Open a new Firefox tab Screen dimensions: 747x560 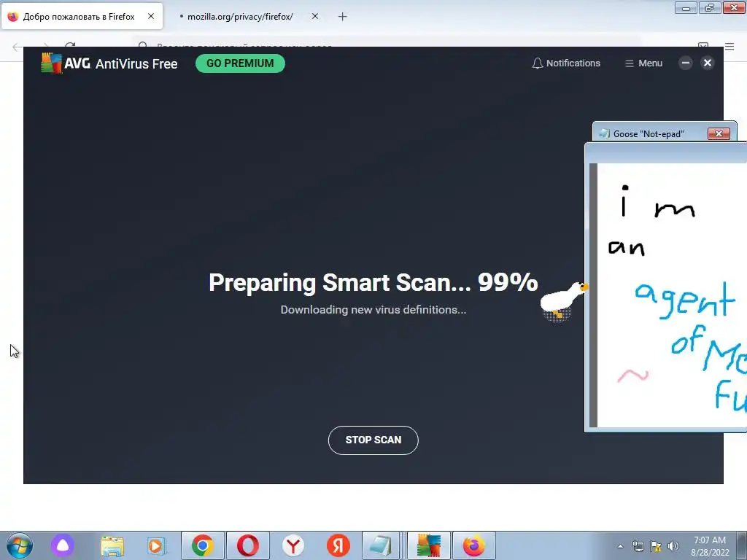(343, 17)
